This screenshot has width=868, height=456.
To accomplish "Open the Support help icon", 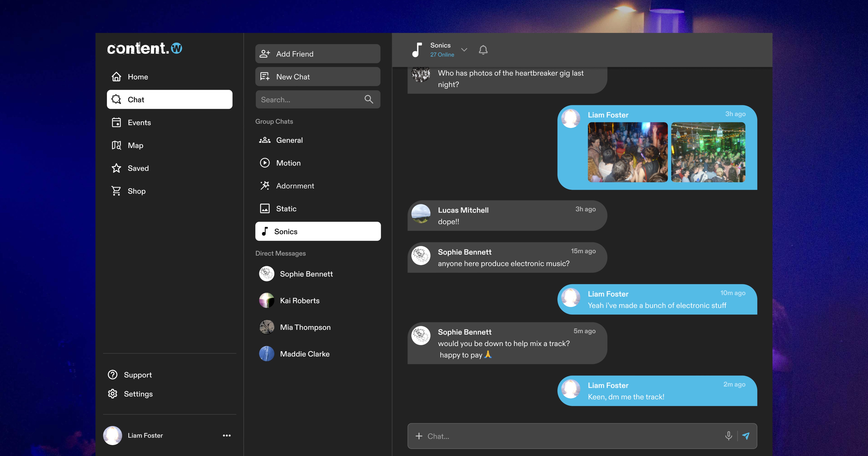I will (x=113, y=375).
